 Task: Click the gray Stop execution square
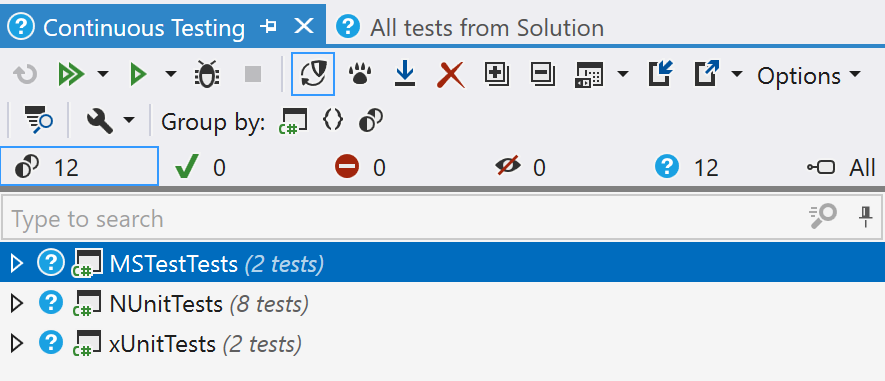tap(253, 74)
